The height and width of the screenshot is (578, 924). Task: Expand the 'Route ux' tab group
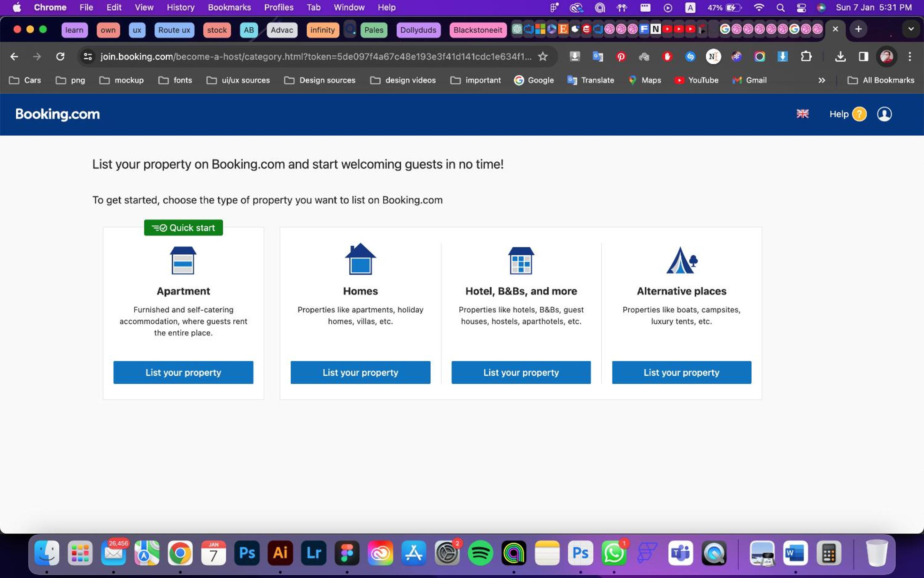(174, 30)
